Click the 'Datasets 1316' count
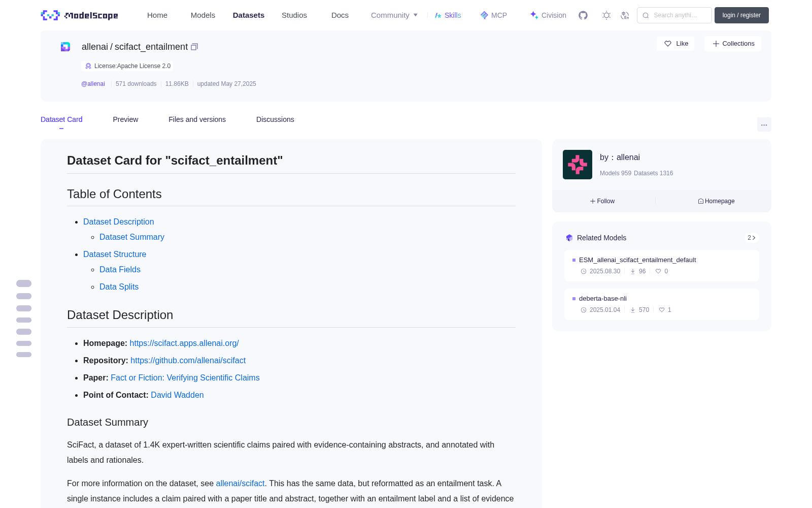 pyautogui.click(x=654, y=173)
